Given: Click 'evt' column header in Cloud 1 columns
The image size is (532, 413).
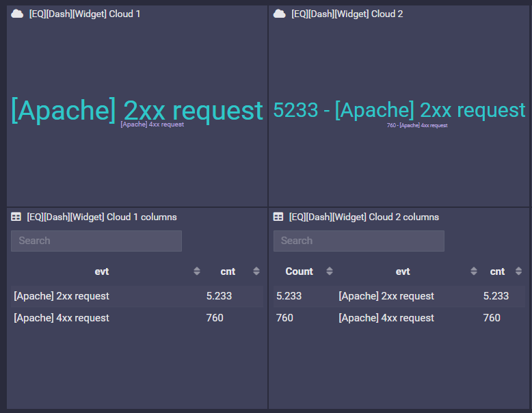Looking at the screenshot, I should (x=102, y=271).
